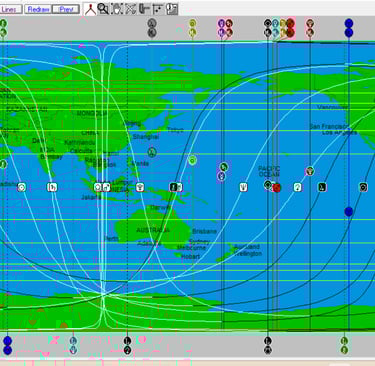Click the dark green glyph marker right of the red marker

[322, 187]
